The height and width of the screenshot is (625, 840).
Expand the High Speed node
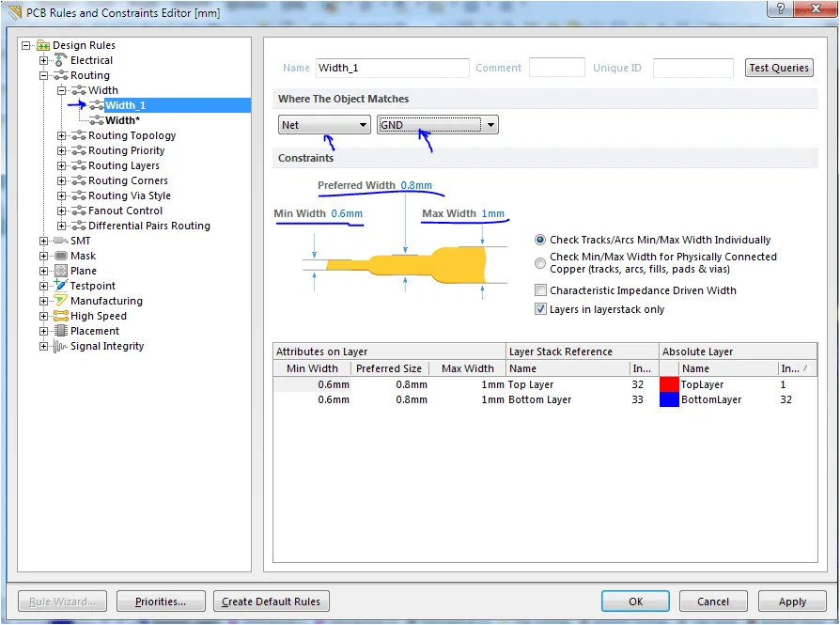(43, 316)
